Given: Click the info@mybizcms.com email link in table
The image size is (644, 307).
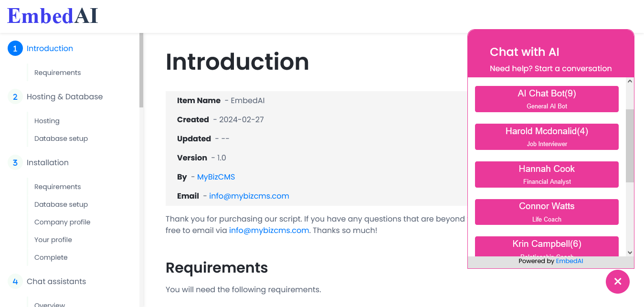Looking at the screenshot, I should click(x=249, y=196).
